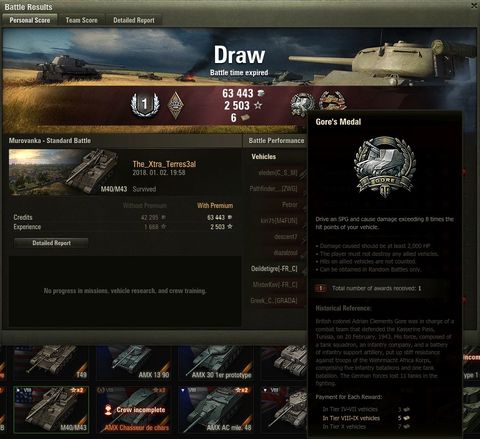This screenshot has width=480, height=439.
Task: Click the Gore's Medal icon in banner
Action: [302, 104]
